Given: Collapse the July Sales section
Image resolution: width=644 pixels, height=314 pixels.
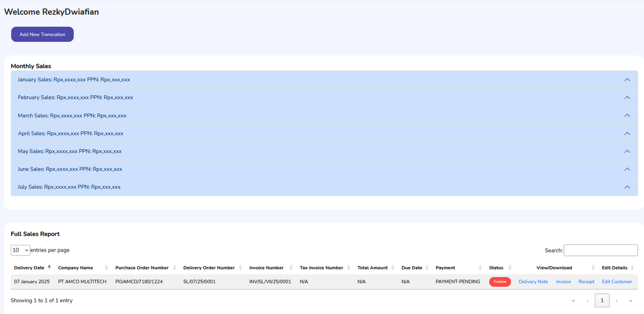Looking at the screenshot, I should tap(627, 186).
